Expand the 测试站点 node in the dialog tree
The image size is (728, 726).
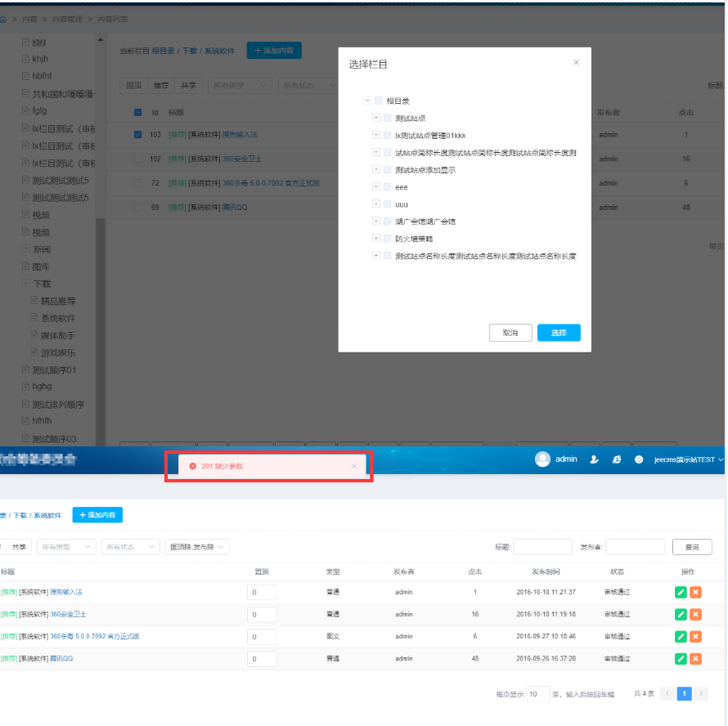point(376,118)
